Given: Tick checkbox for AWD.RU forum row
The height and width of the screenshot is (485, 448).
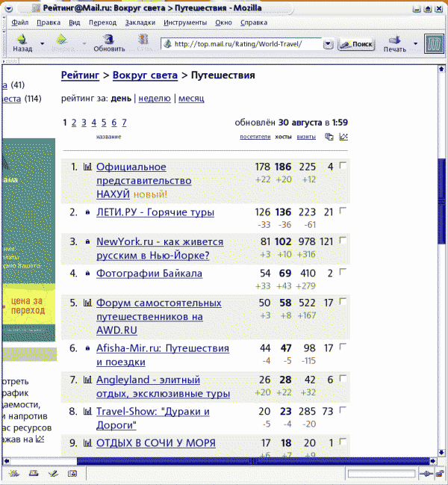Looking at the screenshot, I should (343, 301).
